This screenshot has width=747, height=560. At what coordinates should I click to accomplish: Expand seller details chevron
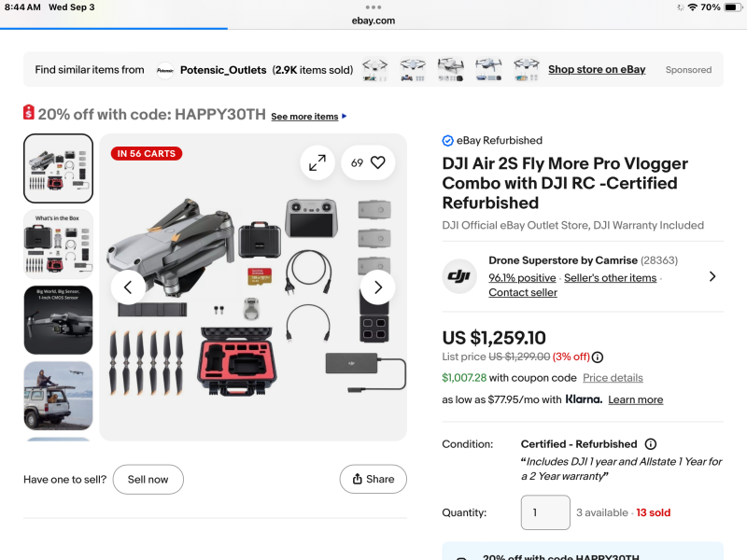coord(712,276)
